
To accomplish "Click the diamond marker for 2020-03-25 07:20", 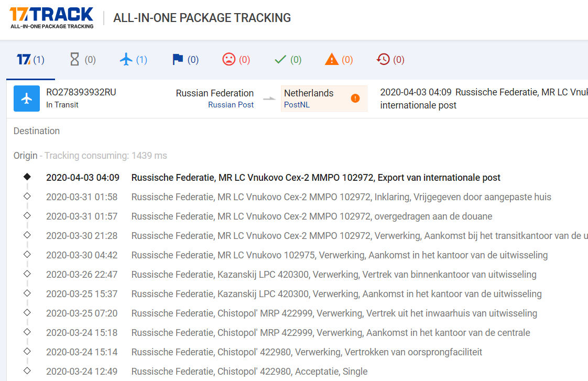I will [27, 313].
